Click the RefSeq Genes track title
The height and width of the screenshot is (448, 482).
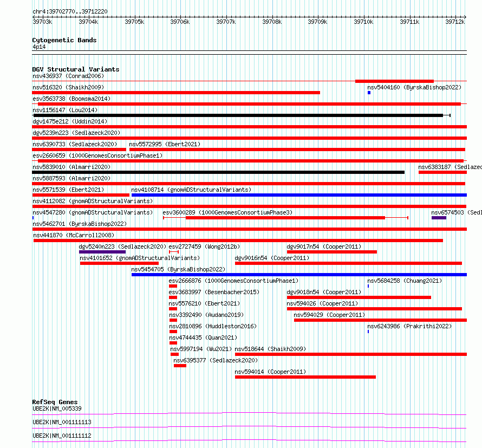(x=55, y=402)
